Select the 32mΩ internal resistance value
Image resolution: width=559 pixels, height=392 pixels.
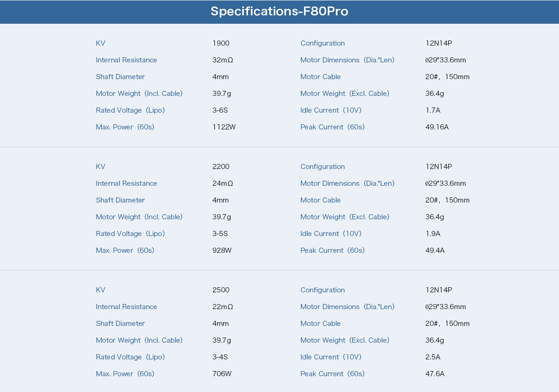pos(223,60)
